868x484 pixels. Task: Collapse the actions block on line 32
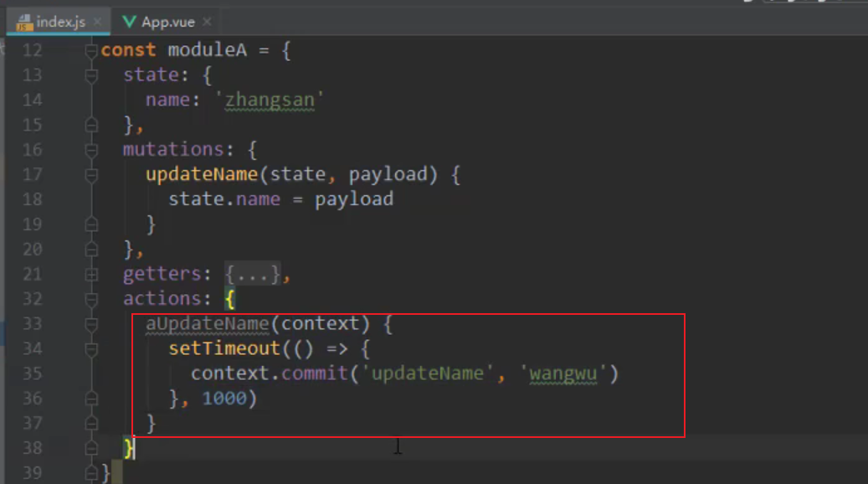pyautogui.click(x=91, y=300)
